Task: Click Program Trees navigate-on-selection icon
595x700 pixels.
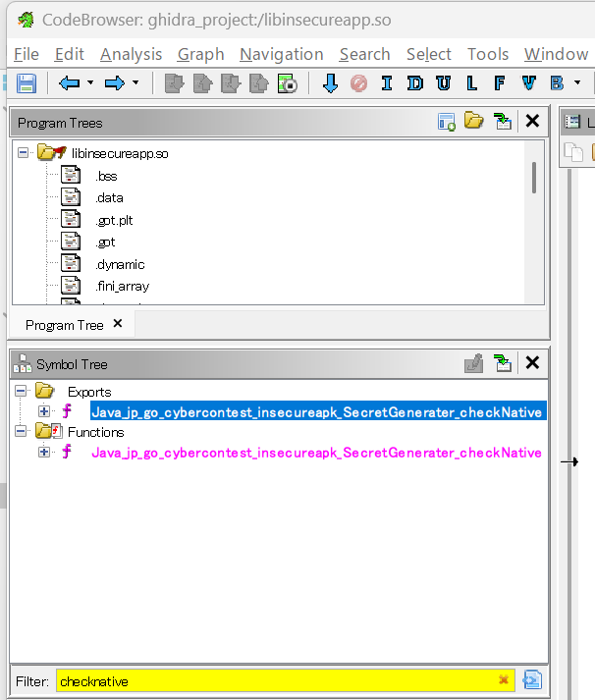Action: point(503,122)
